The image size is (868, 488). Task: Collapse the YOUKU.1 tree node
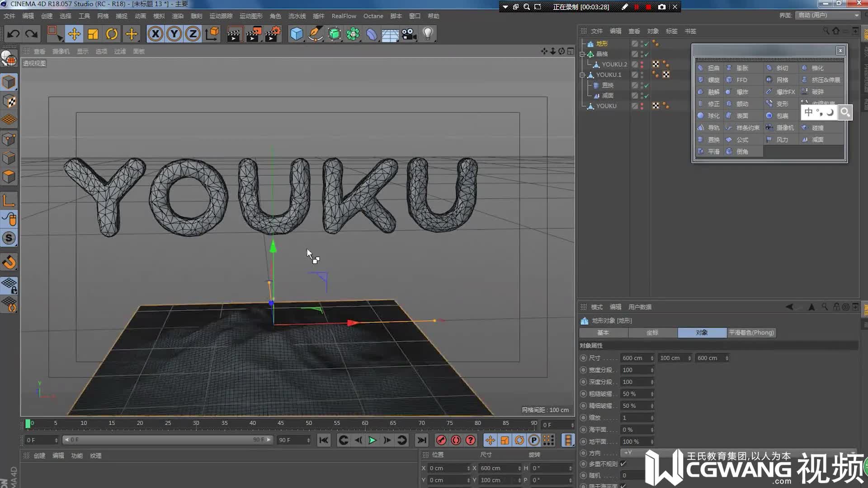(583, 75)
